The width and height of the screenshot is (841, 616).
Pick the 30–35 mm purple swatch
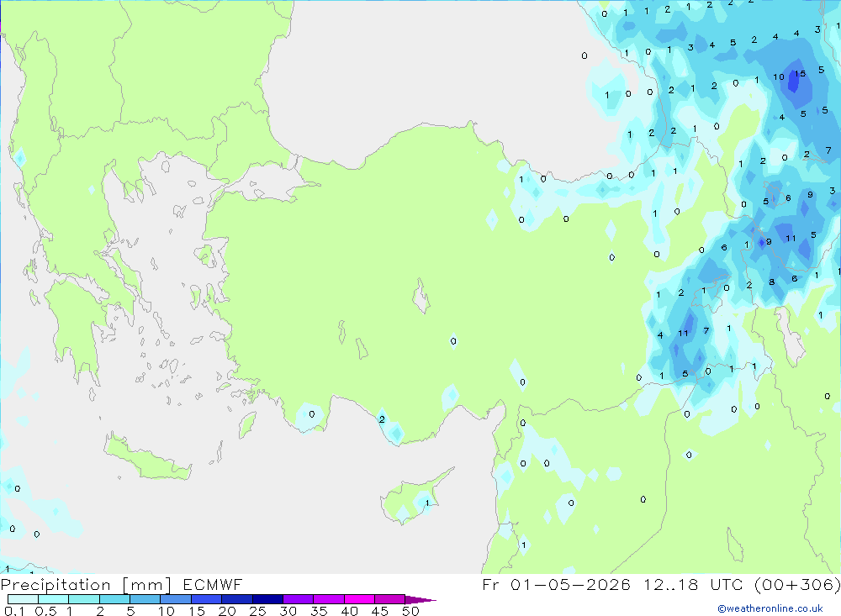click(x=298, y=599)
